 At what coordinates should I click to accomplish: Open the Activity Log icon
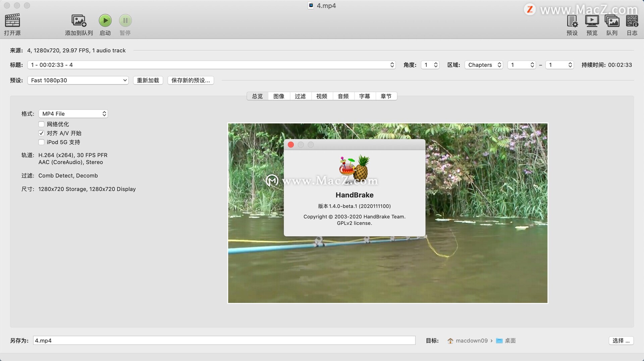click(x=632, y=21)
